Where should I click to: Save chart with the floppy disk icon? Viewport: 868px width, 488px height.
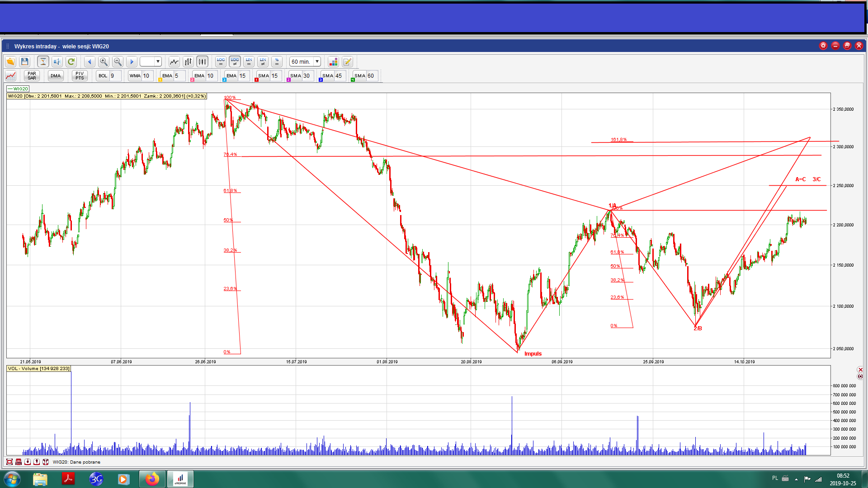(x=25, y=62)
